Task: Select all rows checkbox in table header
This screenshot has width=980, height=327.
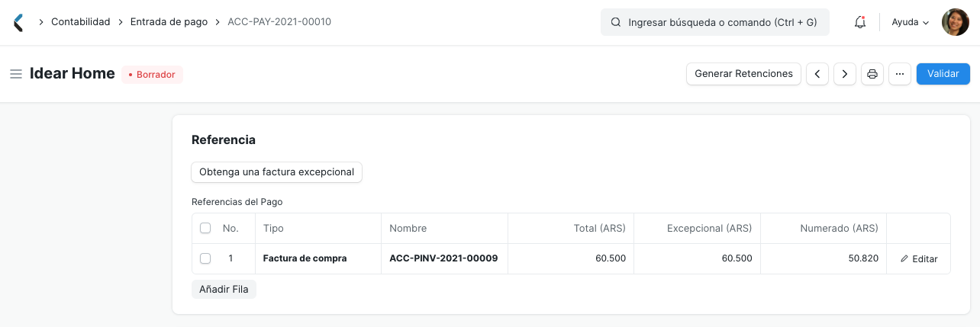Action: point(205,228)
